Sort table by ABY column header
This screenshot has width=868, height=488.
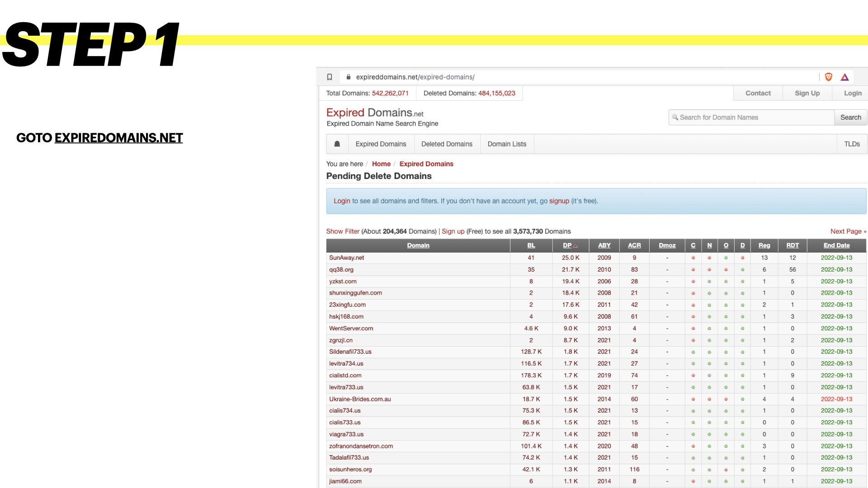pyautogui.click(x=604, y=245)
